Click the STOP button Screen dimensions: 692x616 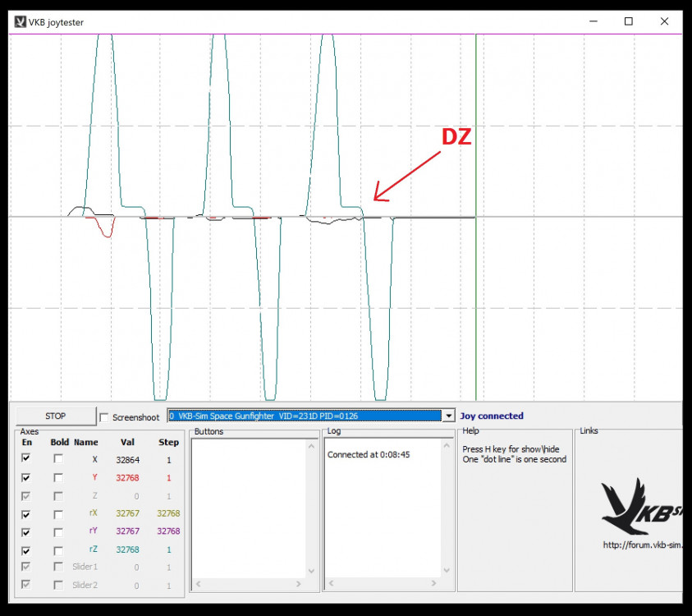pos(56,416)
